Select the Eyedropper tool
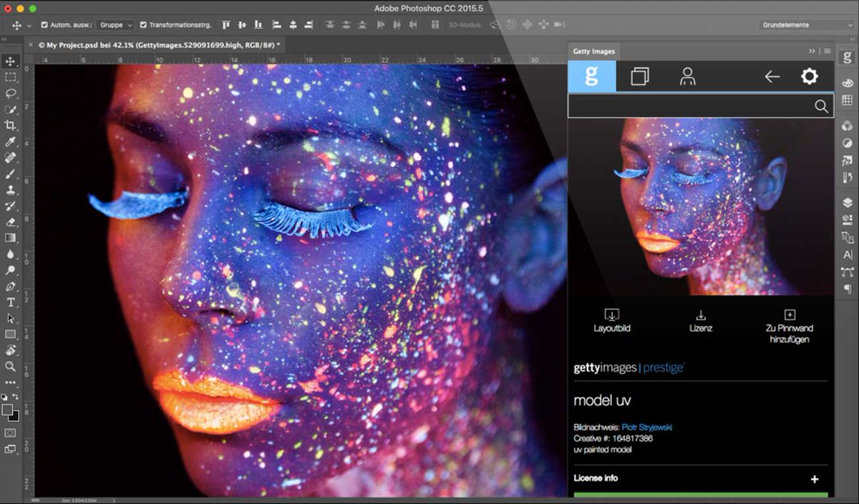The width and height of the screenshot is (859, 504). (11, 142)
